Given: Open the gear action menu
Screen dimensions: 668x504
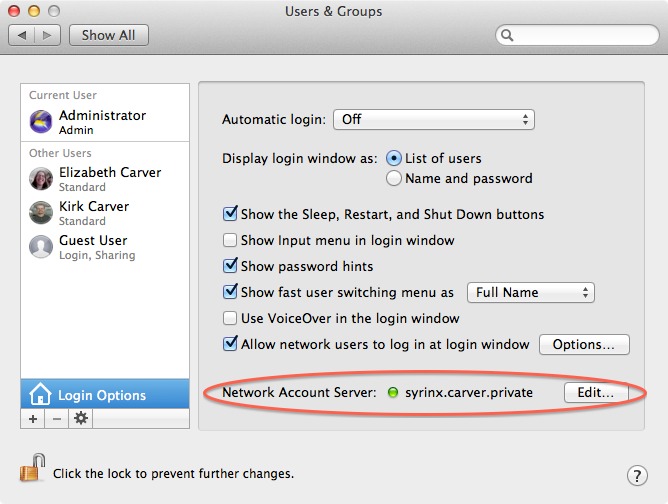Looking at the screenshot, I should tap(80, 418).
